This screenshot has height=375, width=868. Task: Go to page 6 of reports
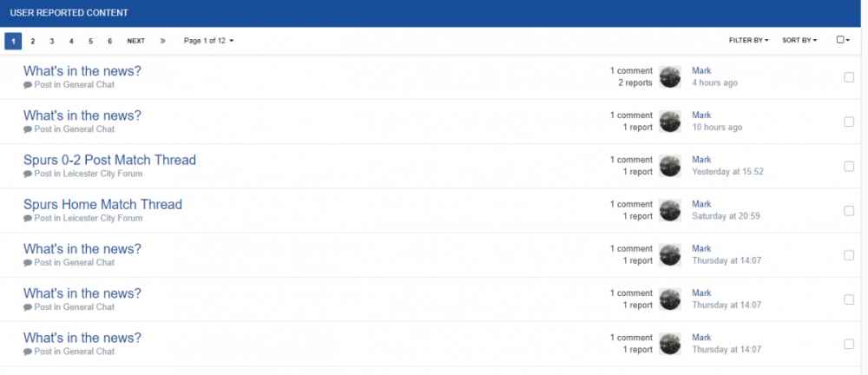(x=109, y=41)
